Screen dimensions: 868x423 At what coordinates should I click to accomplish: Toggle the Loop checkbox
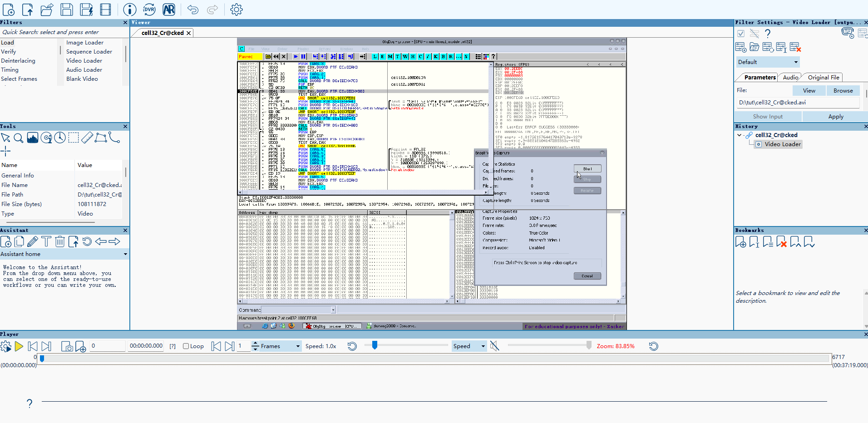pyautogui.click(x=186, y=346)
